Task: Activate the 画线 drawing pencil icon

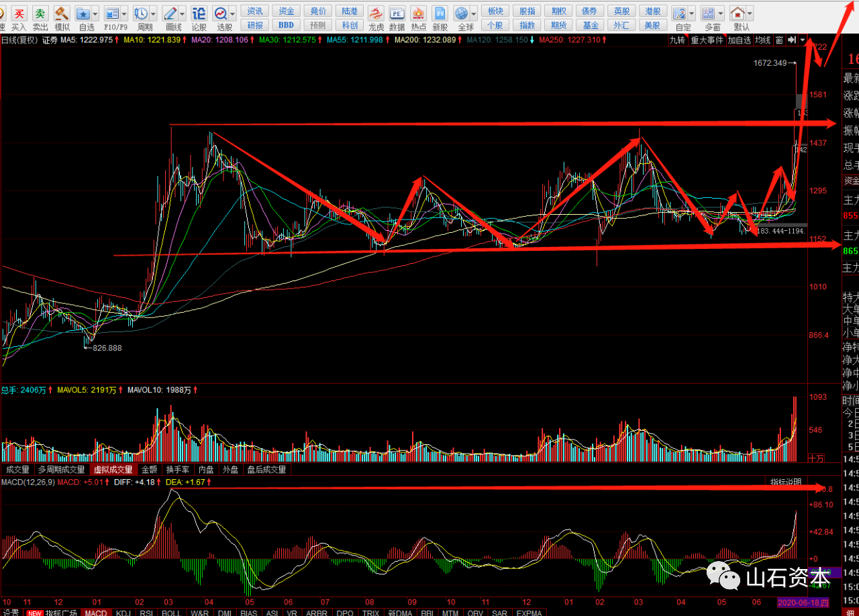Action: tap(170, 13)
